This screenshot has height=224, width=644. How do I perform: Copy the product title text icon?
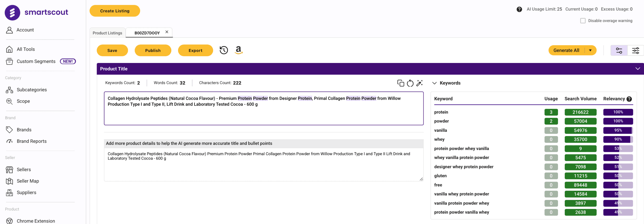[400, 83]
